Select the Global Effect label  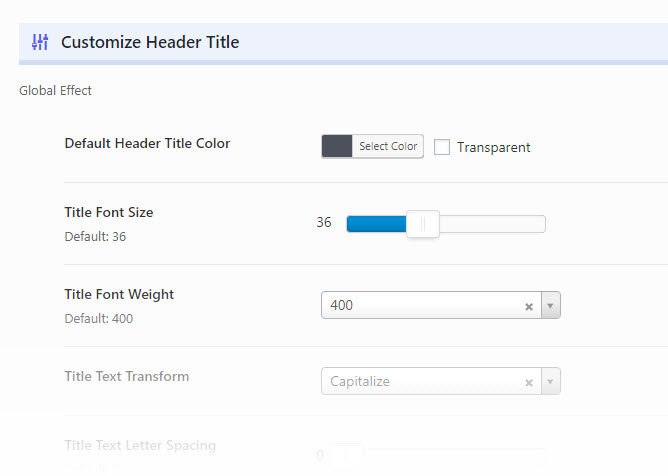pyautogui.click(x=55, y=91)
